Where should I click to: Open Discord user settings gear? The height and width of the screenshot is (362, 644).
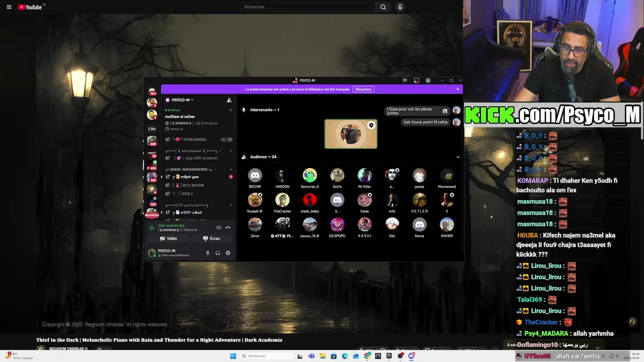[x=228, y=253]
